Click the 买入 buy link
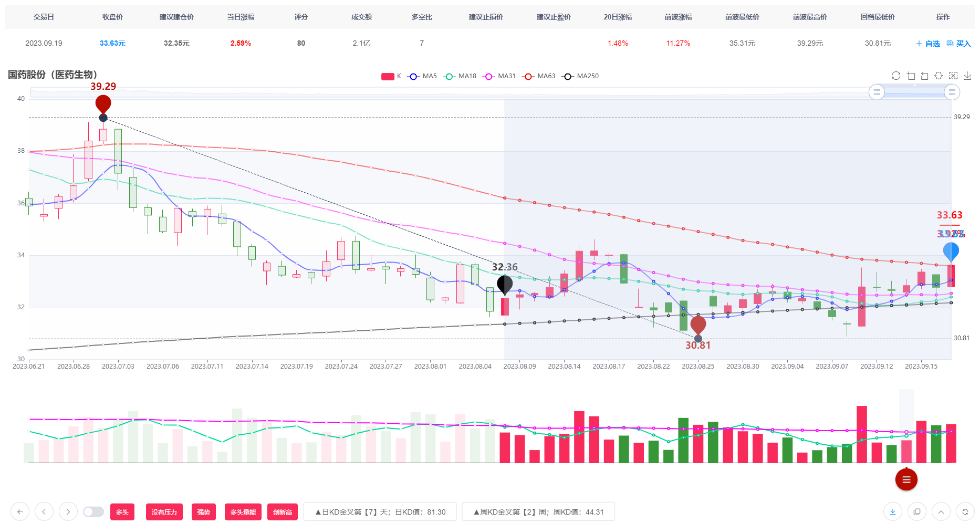This screenshot has height=523, width=980. (x=959, y=44)
